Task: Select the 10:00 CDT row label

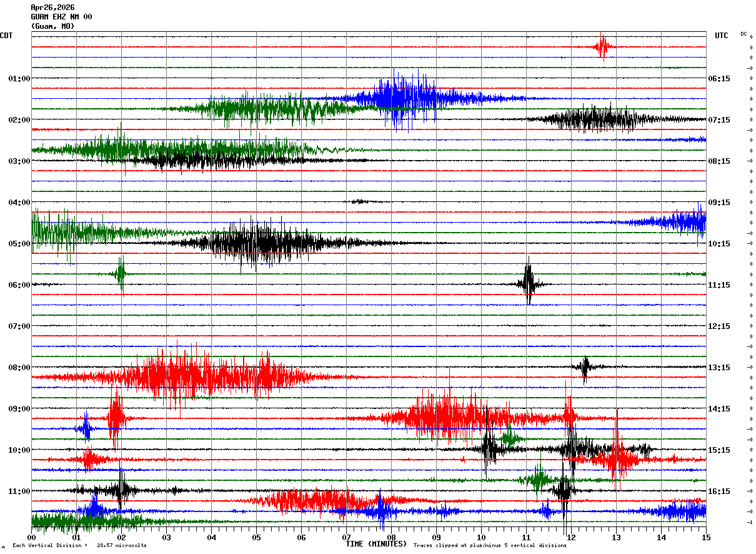Action: [19, 450]
